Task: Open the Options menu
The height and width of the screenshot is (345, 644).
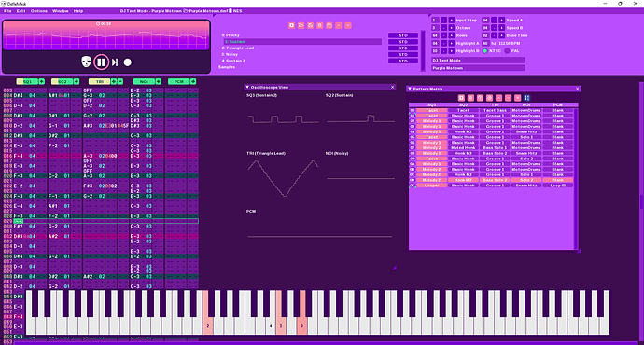Action: (39, 11)
